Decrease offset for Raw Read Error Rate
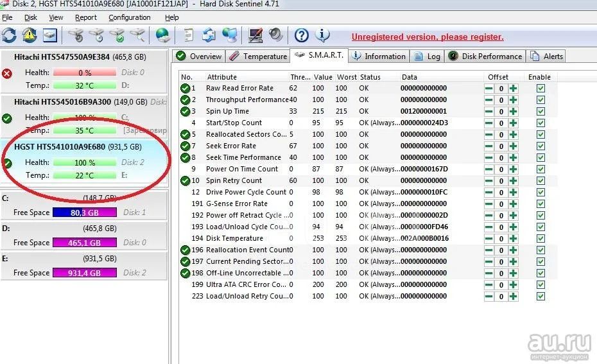The image size is (597, 364). [489, 89]
